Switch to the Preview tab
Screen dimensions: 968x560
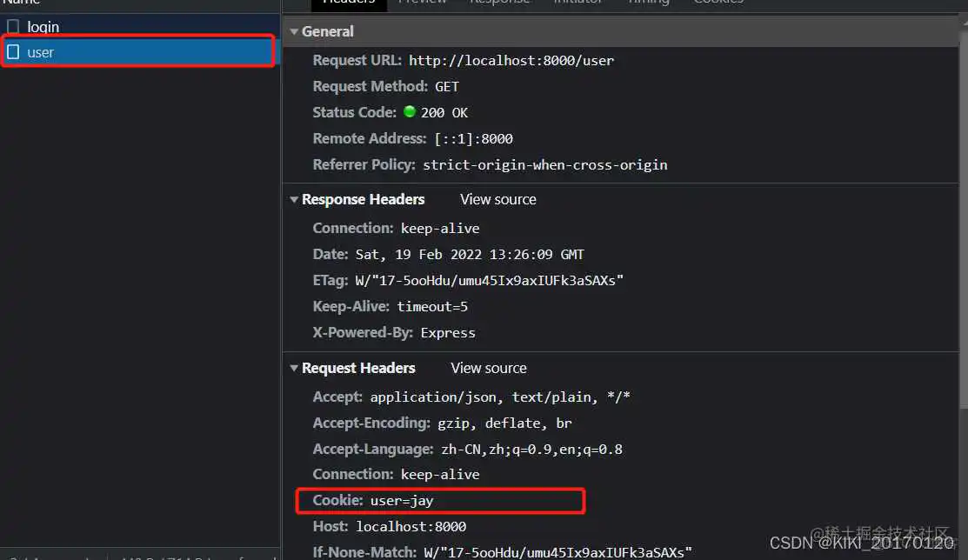pos(422,3)
